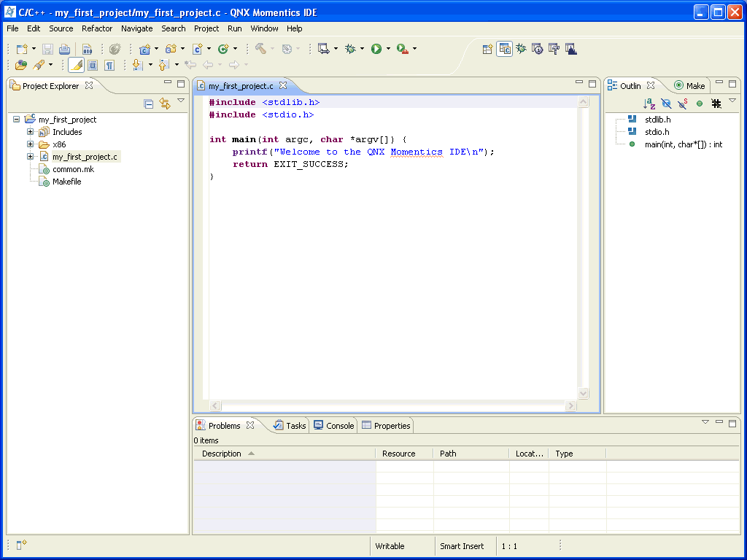This screenshot has height=560, width=747.
Task: Select Makefile in Project Explorer
Action: pos(66,182)
